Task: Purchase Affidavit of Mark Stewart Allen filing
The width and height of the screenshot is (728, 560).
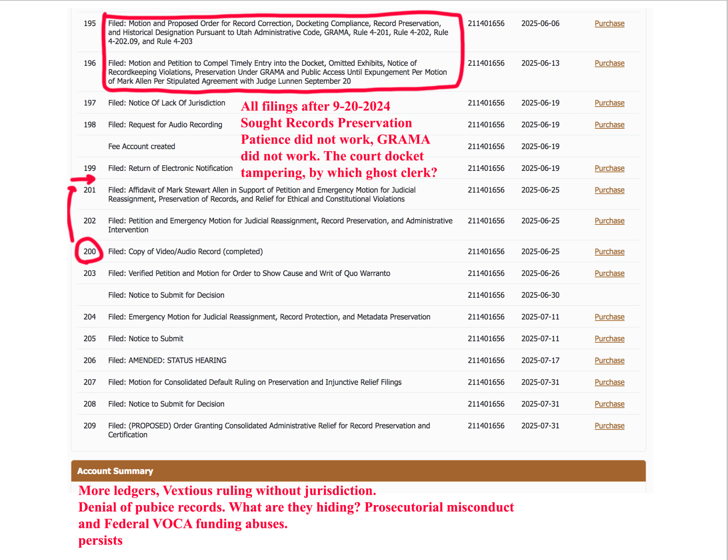Action: pos(609,190)
